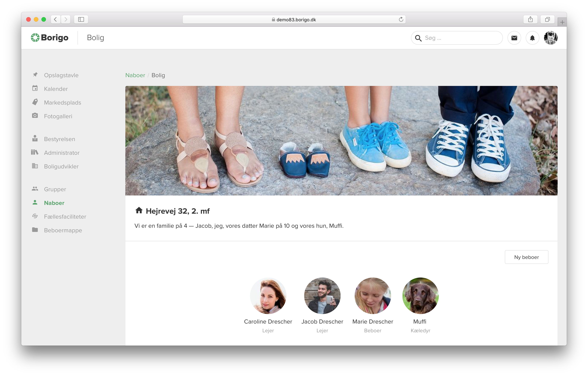
Task: Show all tabs with the tab overview icon
Action: (548, 19)
